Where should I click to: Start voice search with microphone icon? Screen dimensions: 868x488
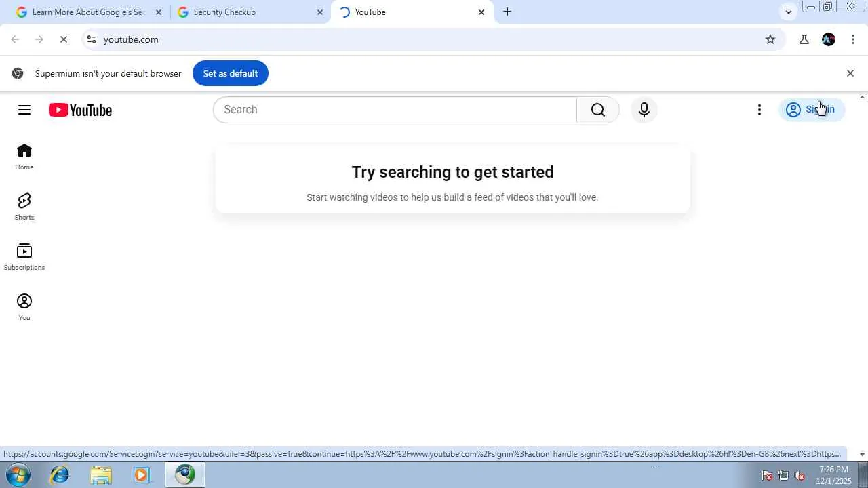coord(644,110)
